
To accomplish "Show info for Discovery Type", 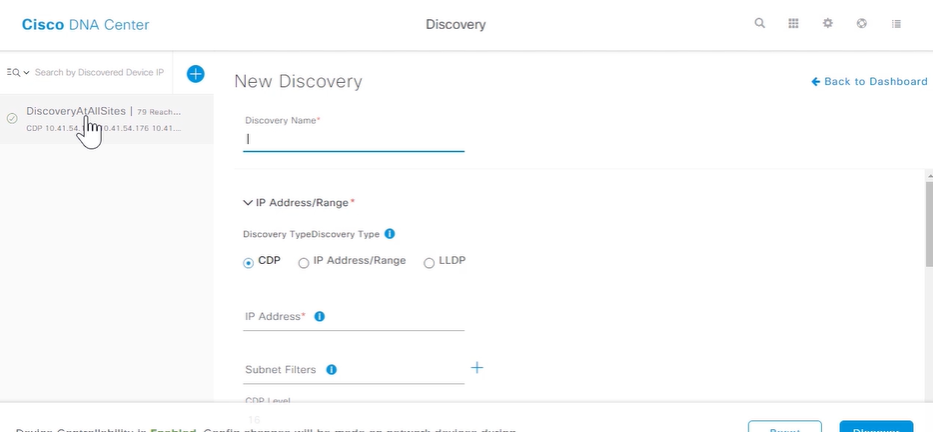I will click(390, 234).
